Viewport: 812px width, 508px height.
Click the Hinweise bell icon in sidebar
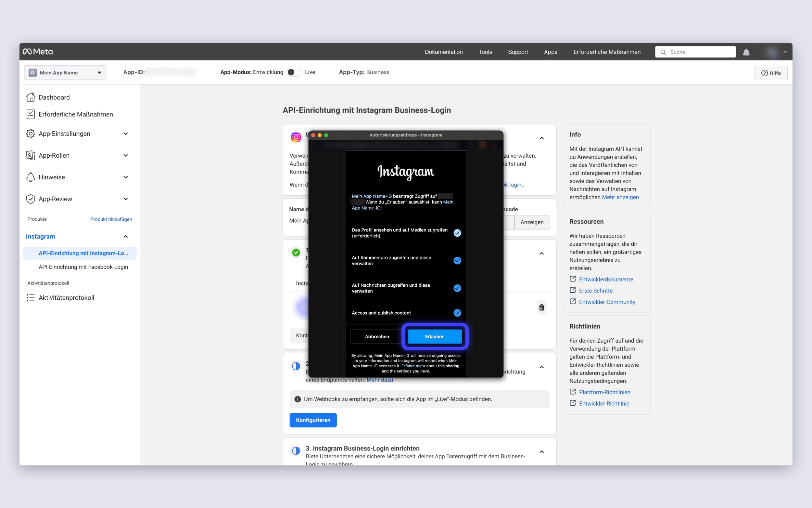tap(31, 177)
